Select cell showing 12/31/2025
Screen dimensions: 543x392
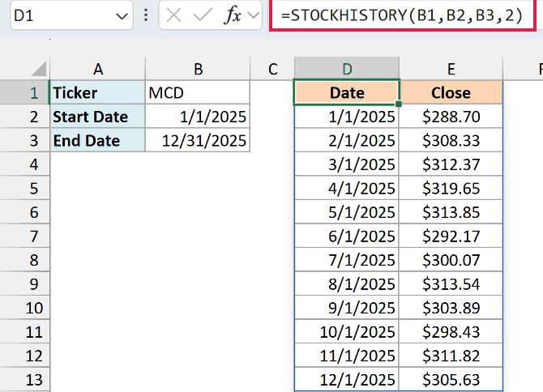(x=198, y=140)
